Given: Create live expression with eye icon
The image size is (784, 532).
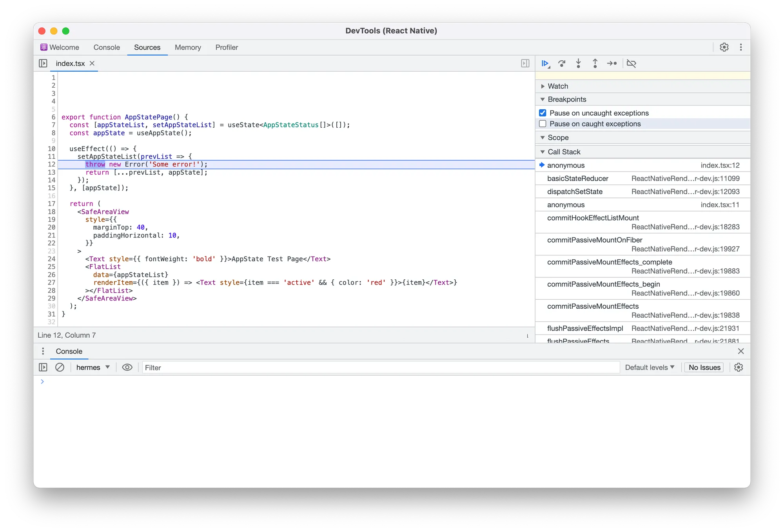Looking at the screenshot, I should point(127,367).
